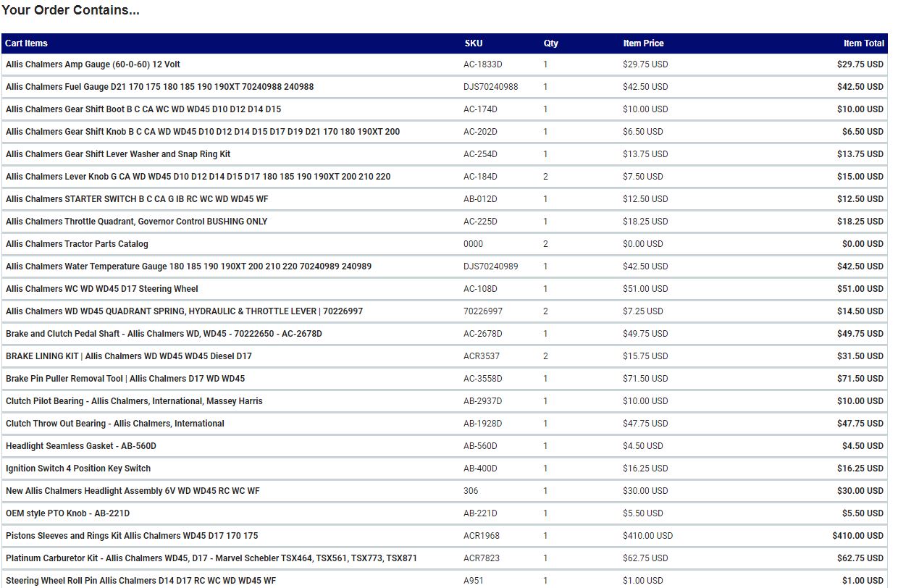The image size is (898, 588).
Task: Select the Gear Shift Boot item name
Action: (143, 109)
